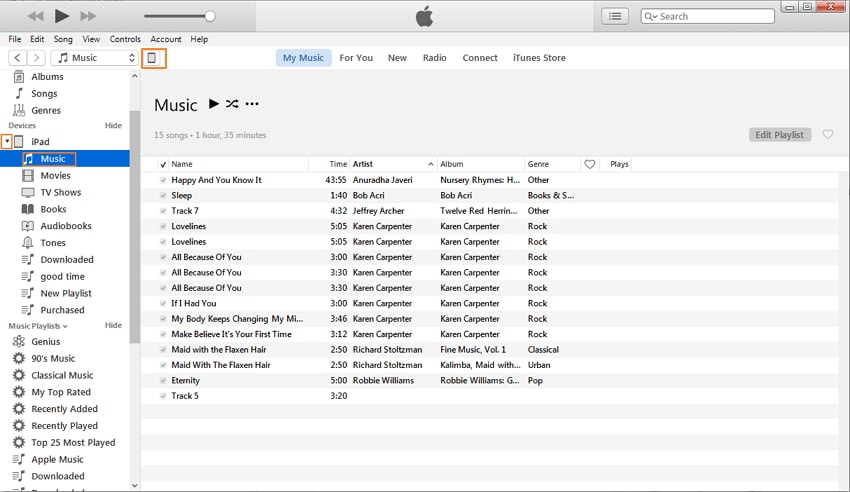Open the 90's Music smart playlist
Screen dimensions: 850x492
(53, 358)
